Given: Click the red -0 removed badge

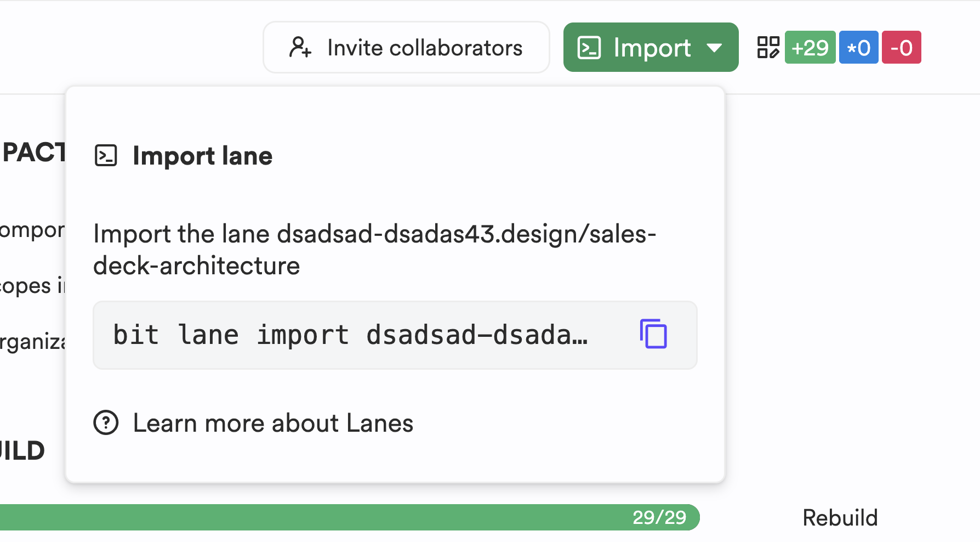Looking at the screenshot, I should 901,47.
